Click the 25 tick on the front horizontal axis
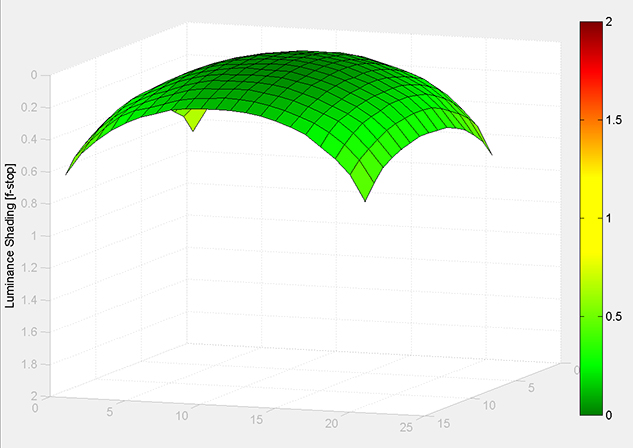Viewport: 633px width, 448px height. pos(407,427)
